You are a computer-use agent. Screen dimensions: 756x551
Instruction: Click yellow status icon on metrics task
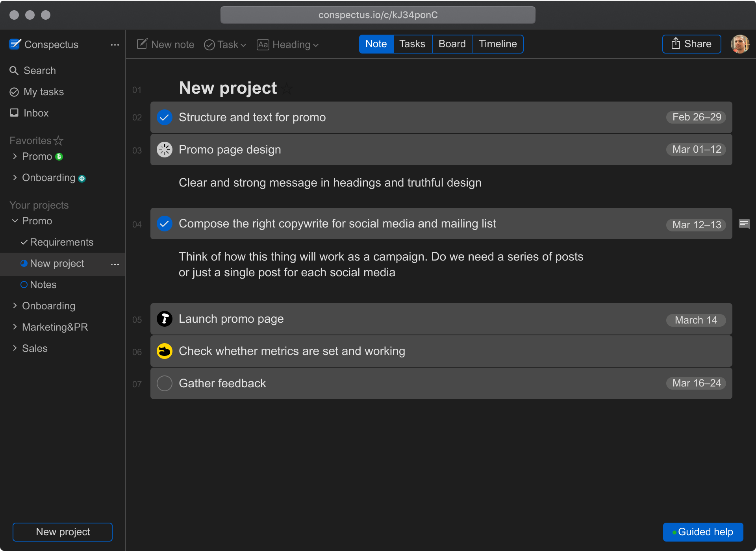tap(165, 351)
